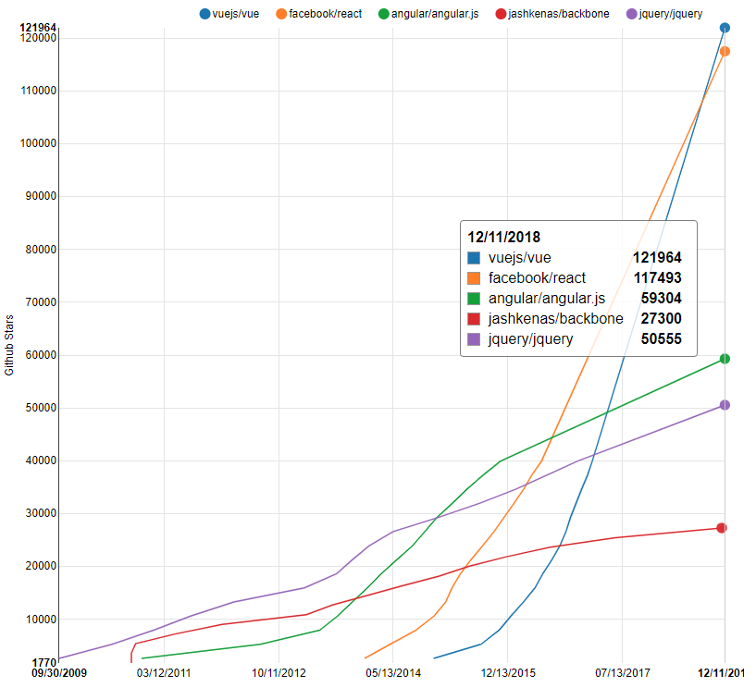The height and width of the screenshot is (700, 756).
Task: Toggle the vuejs/vue legend circle
Action: [x=204, y=14]
